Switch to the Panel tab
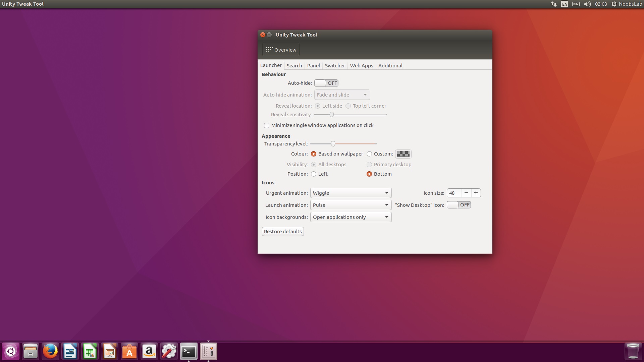Viewport: 644px width, 362px height. coord(314,66)
